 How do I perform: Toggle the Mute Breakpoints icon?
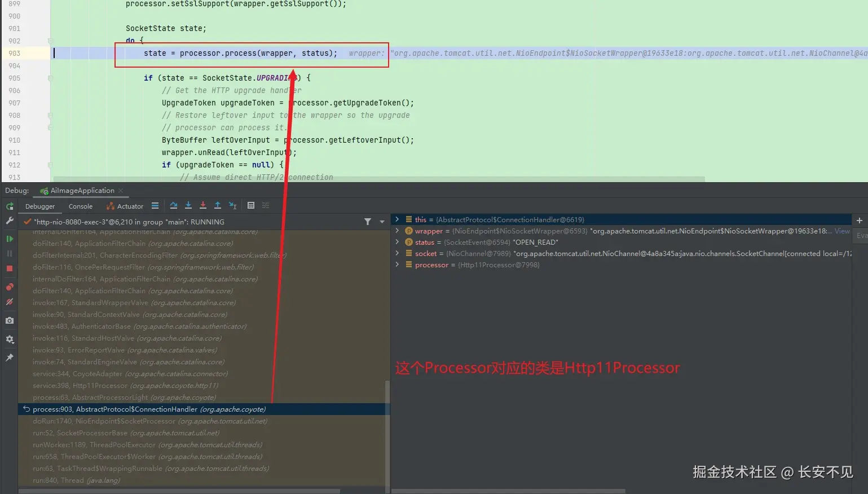10,302
